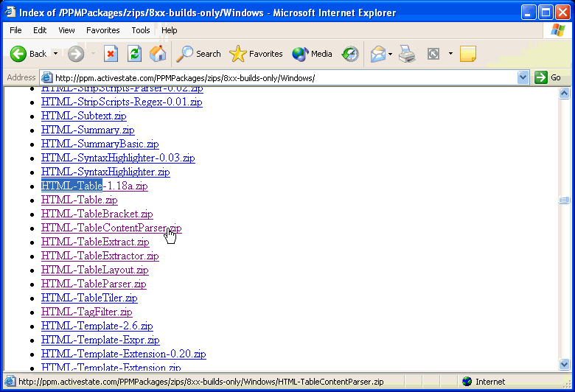
Task: Open the Tools menu
Action: pyautogui.click(x=141, y=30)
